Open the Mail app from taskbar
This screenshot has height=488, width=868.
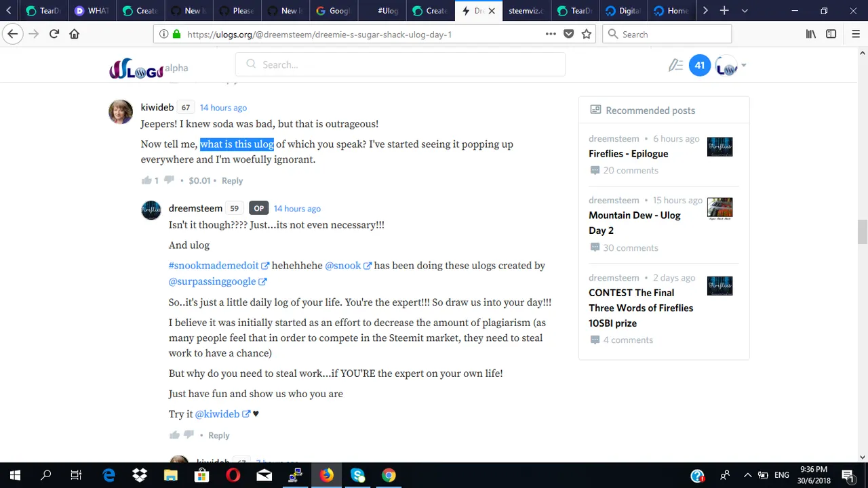click(264, 475)
